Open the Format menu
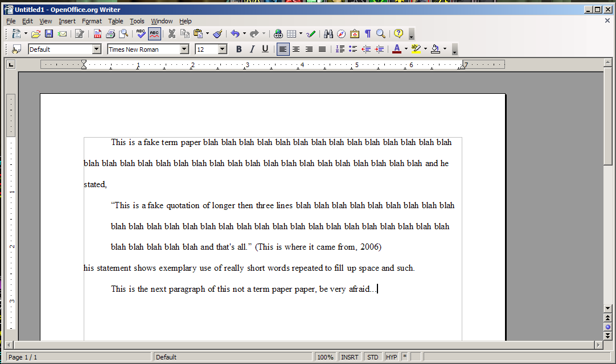 click(x=92, y=21)
